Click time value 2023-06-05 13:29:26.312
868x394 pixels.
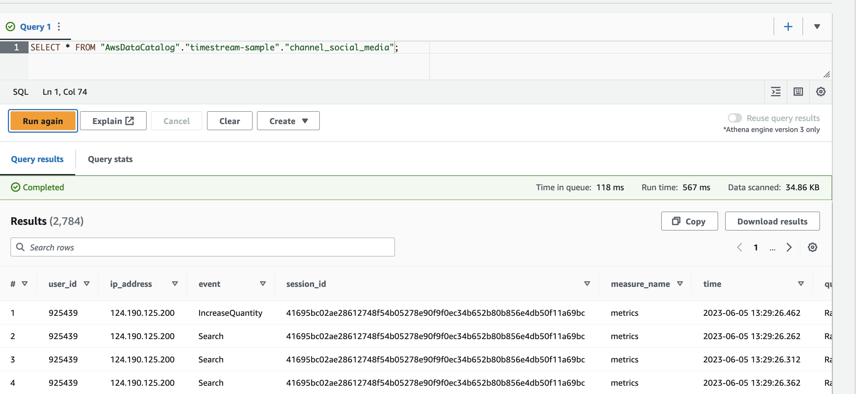pos(752,359)
